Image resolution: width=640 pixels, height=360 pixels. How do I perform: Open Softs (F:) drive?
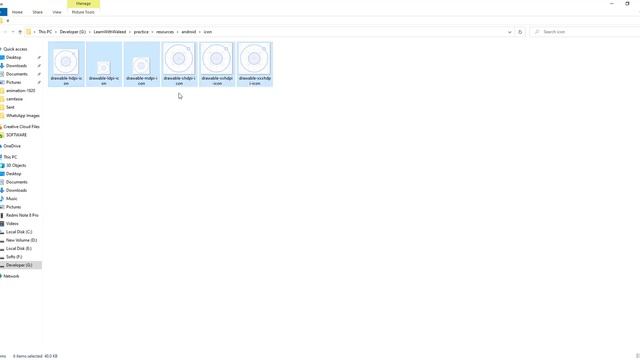tap(14, 257)
